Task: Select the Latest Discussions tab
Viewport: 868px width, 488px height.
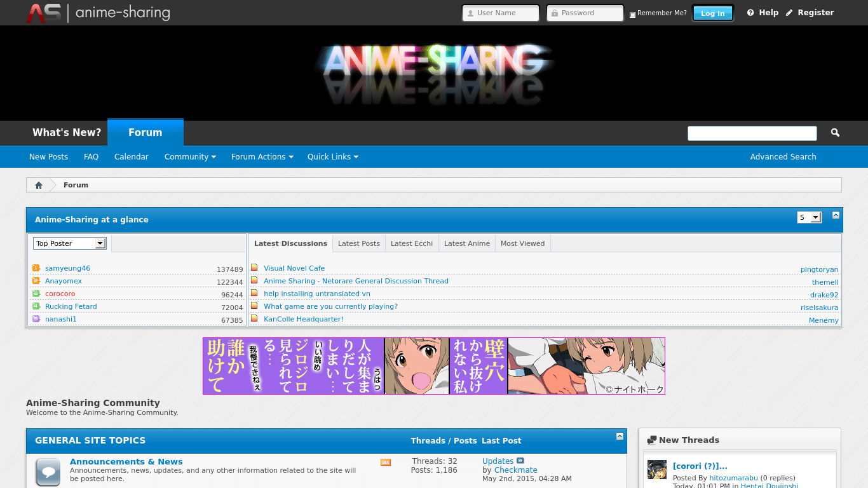Action: pos(290,243)
